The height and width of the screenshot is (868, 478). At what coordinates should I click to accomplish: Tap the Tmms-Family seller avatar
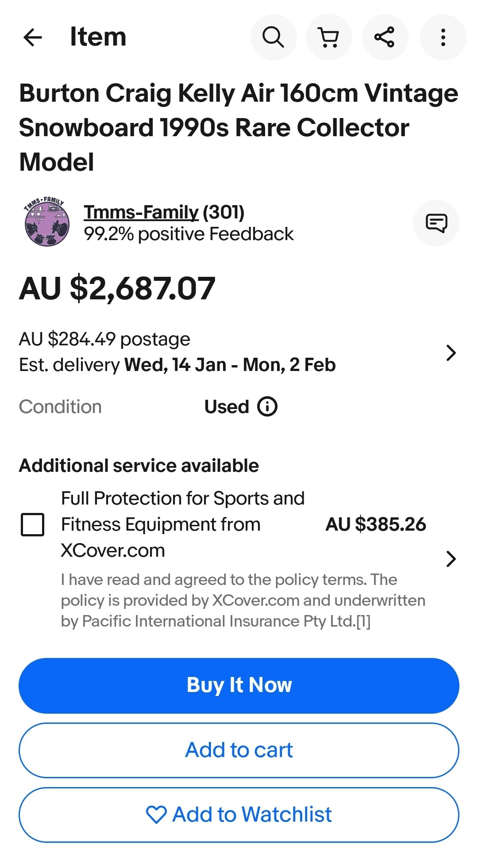coord(47,222)
